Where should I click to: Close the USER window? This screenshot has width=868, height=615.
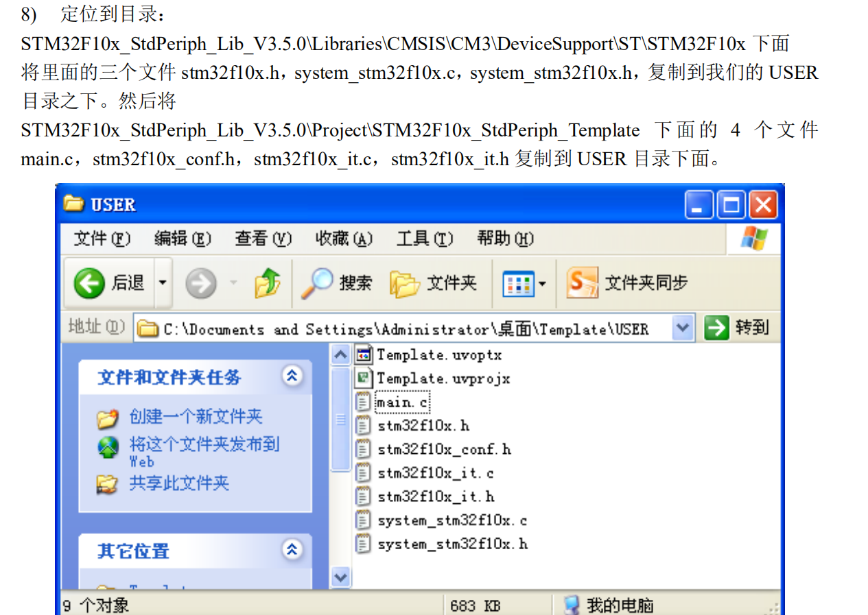(763, 205)
